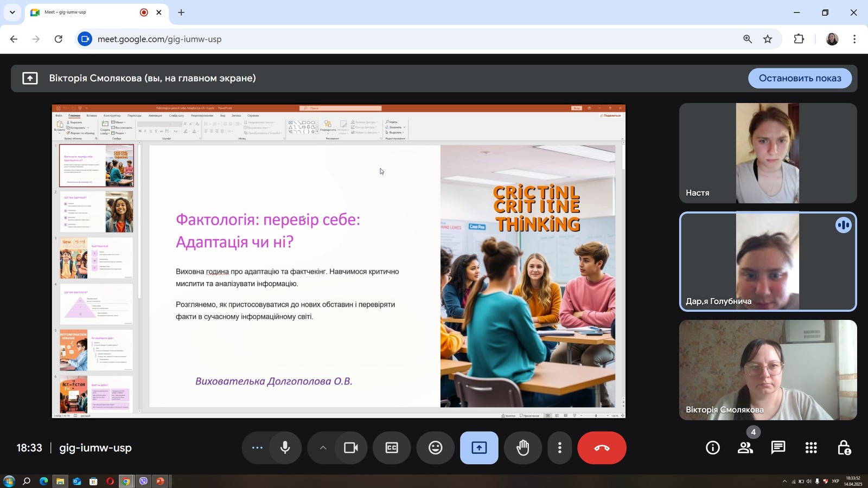The height and width of the screenshot is (488, 868).
Task: Click the Вихователька Долгополова О.В. text
Action: pyautogui.click(x=274, y=381)
